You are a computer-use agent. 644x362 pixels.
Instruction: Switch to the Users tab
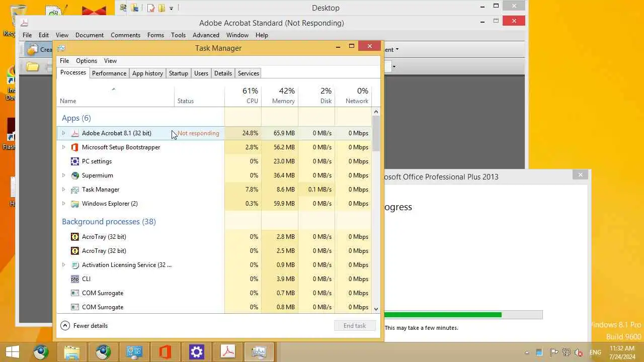[201, 73]
